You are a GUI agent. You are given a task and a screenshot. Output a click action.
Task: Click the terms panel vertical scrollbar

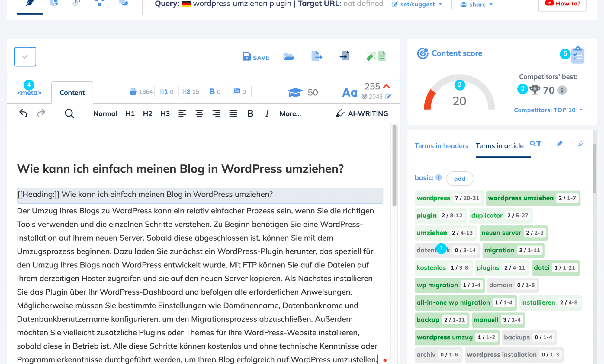595,169
